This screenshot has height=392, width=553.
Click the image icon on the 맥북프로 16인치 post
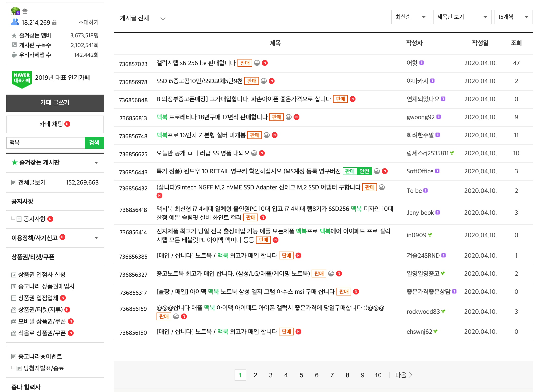pyautogui.click(x=267, y=135)
